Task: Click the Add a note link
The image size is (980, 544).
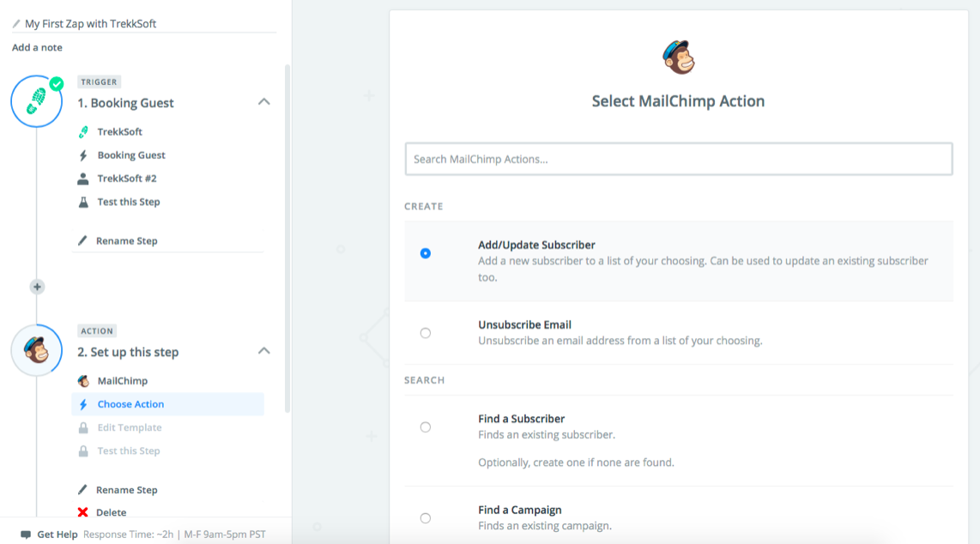Action: [37, 48]
